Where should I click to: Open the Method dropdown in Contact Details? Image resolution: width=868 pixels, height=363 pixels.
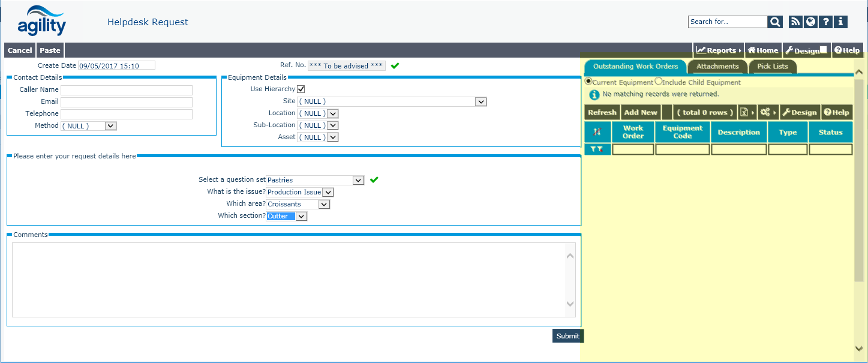pos(110,126)
